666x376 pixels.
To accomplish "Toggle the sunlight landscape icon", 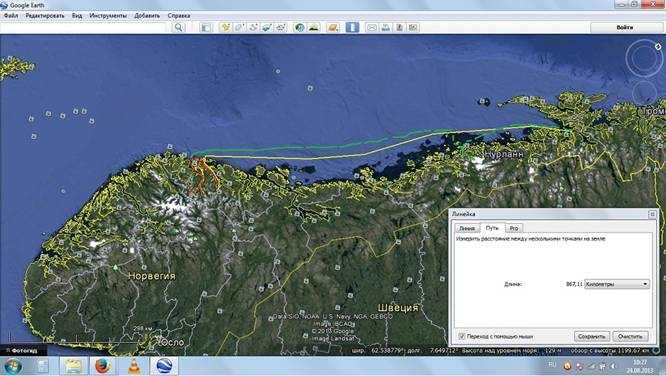I will tap(313, 28).
